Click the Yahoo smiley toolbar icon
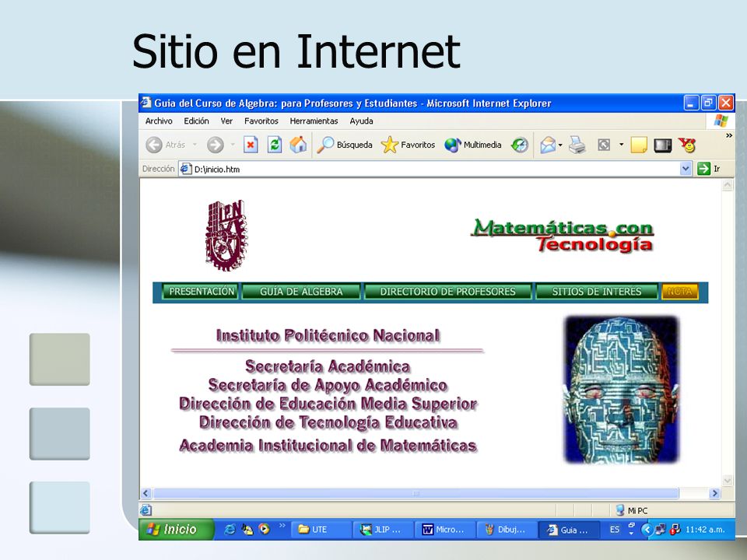This screenshot has width=747, height=560. point(687,145)
